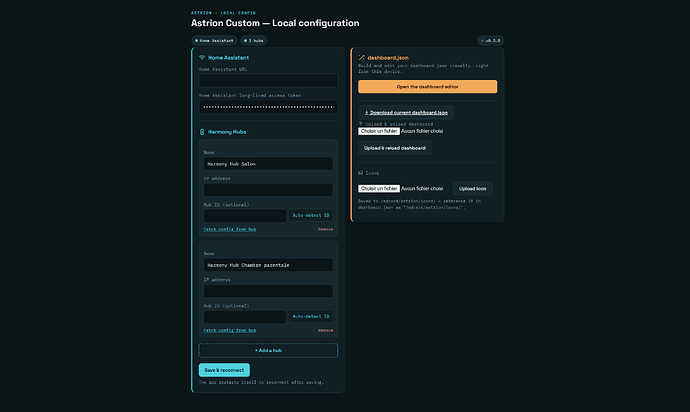Add a hub with the dashed button
690x412 pixels.
point(268,350)
